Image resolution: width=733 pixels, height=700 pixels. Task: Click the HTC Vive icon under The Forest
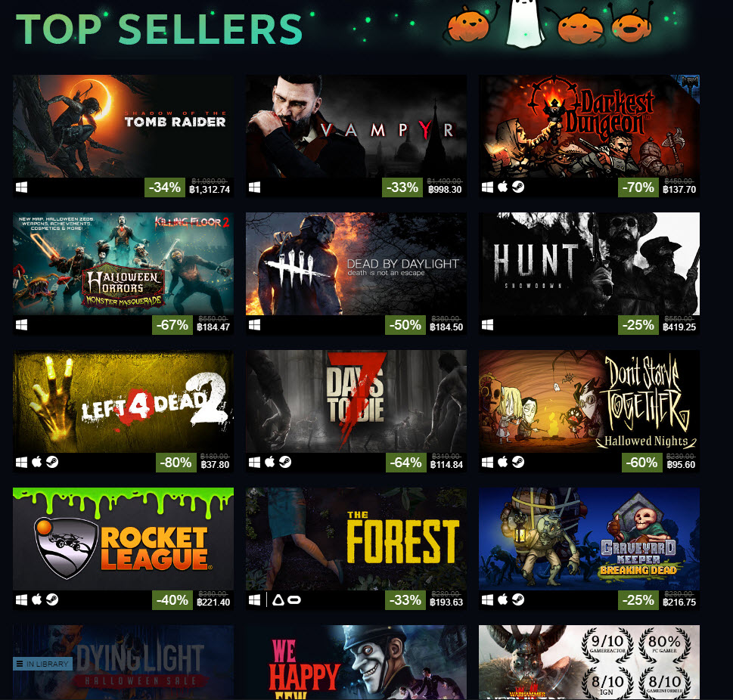pyautogui.click(x=278, y=600)
